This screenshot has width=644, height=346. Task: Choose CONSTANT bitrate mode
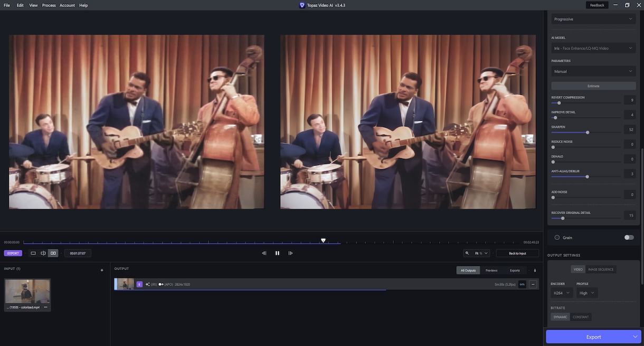coord(581,317)
